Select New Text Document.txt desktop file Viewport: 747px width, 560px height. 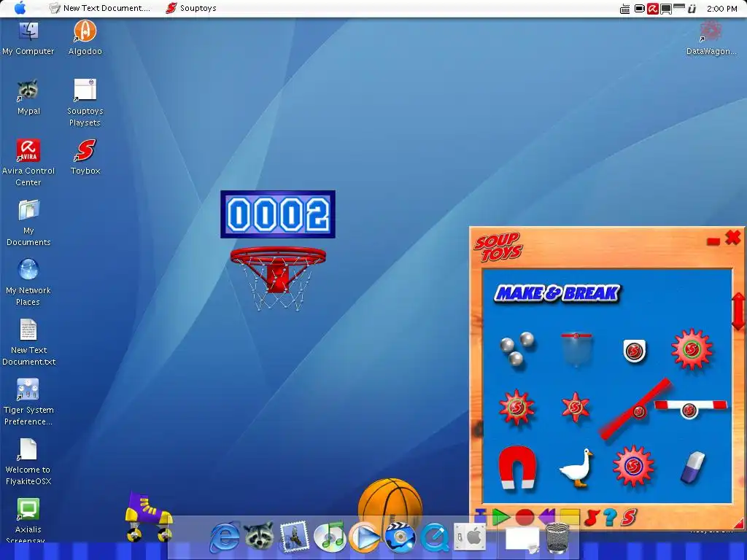click(x=28, y=342)
